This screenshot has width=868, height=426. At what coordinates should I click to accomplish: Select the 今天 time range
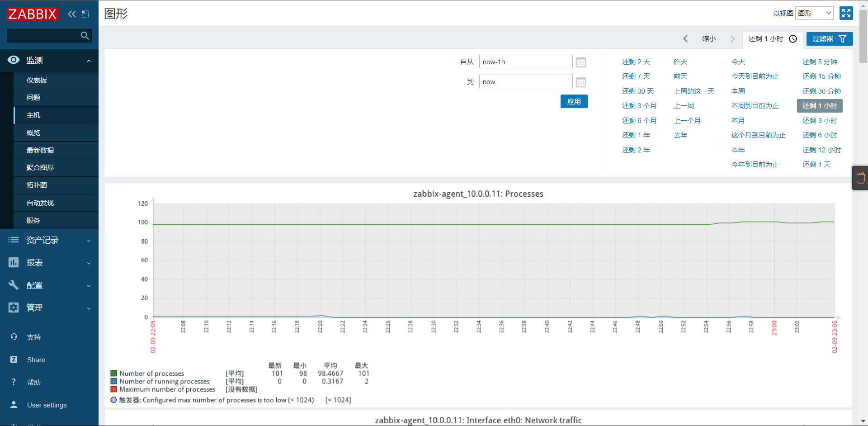pyautogui.click(x=738, y=62)
